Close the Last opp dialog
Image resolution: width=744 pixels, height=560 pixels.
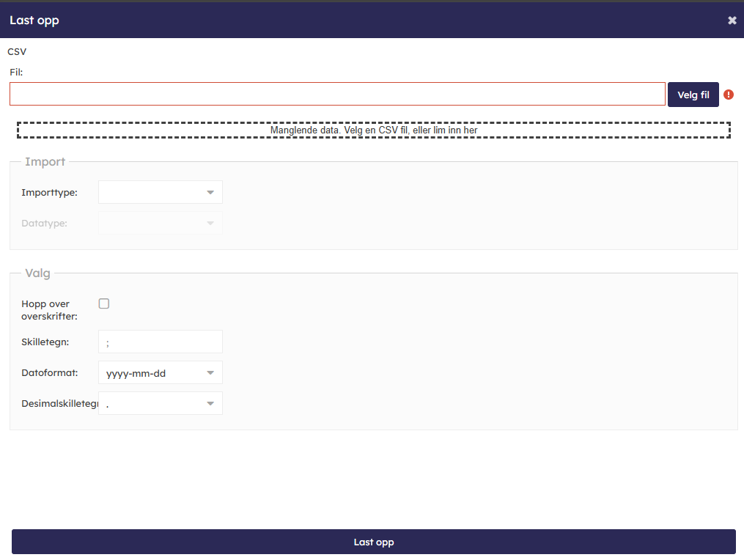pos(732,21)
